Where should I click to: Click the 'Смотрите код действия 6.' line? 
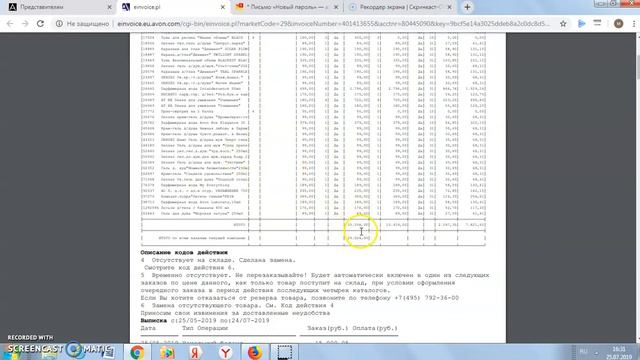click(189, 268)
